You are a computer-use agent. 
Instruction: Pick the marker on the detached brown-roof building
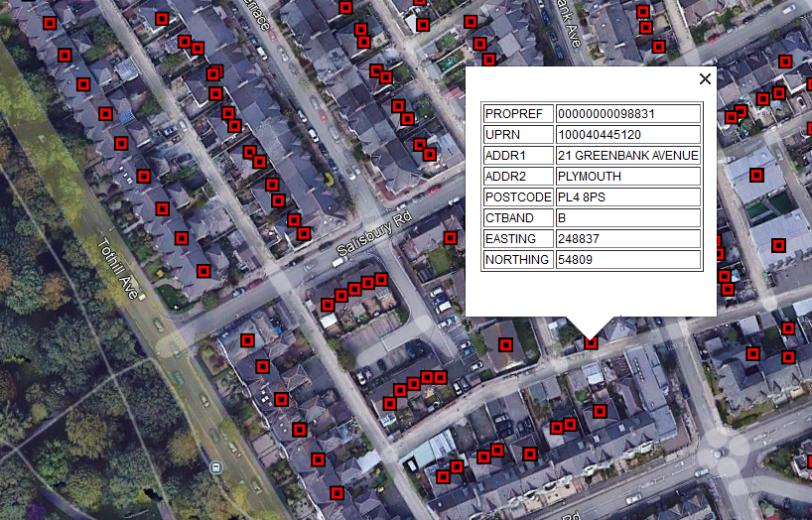pos(505,344)
